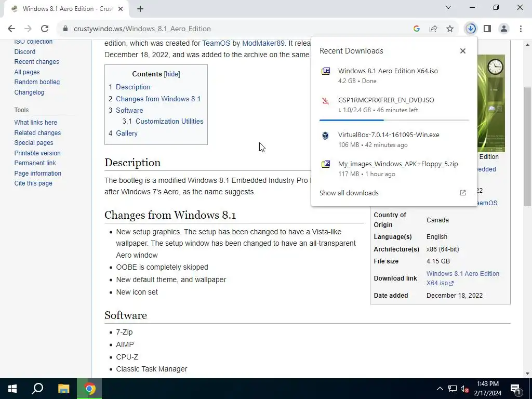Open Cite this page
Image resolution: width=532 pixels, height=399 pixels.
(x=33, y=183)
